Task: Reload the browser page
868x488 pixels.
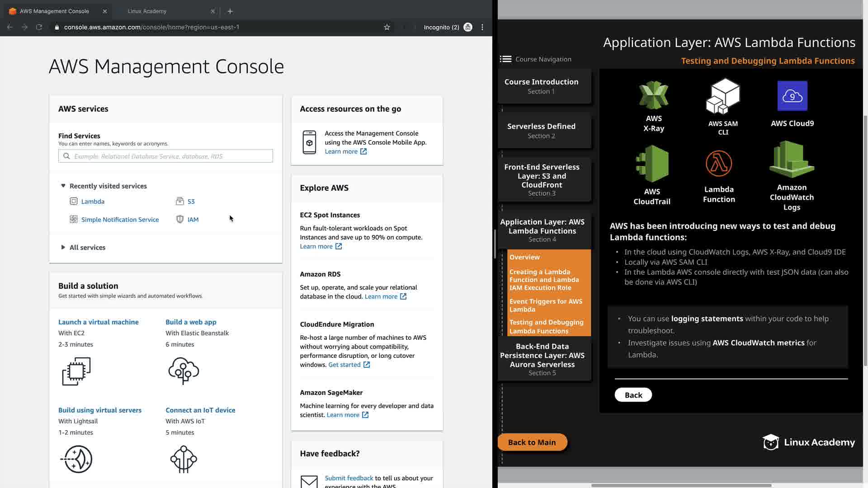Action: coord(39,27)
